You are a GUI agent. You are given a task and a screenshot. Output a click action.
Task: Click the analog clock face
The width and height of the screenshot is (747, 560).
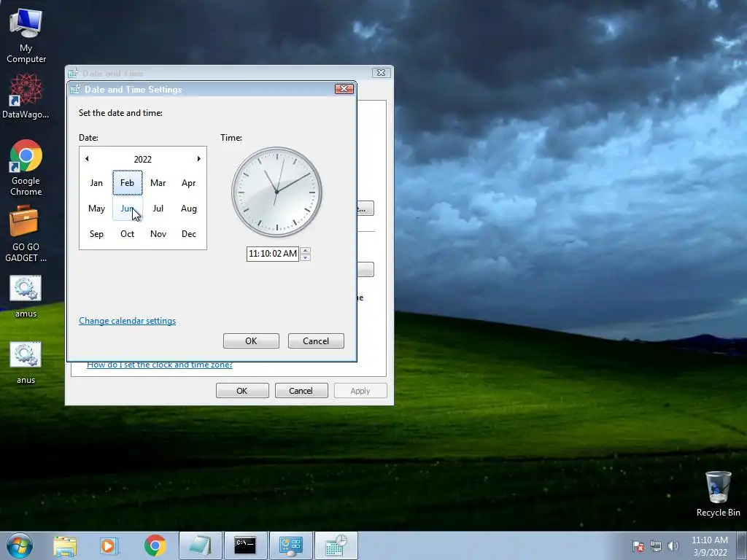click(x=276, y=192)
